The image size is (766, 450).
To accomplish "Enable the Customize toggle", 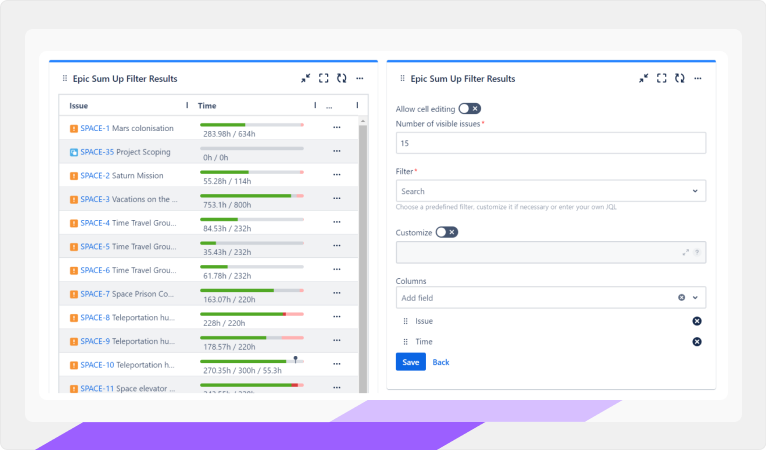I will pos(446,232).
